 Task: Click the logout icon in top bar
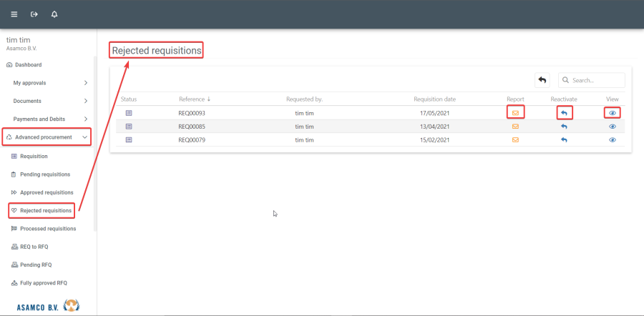pos(34,14)
